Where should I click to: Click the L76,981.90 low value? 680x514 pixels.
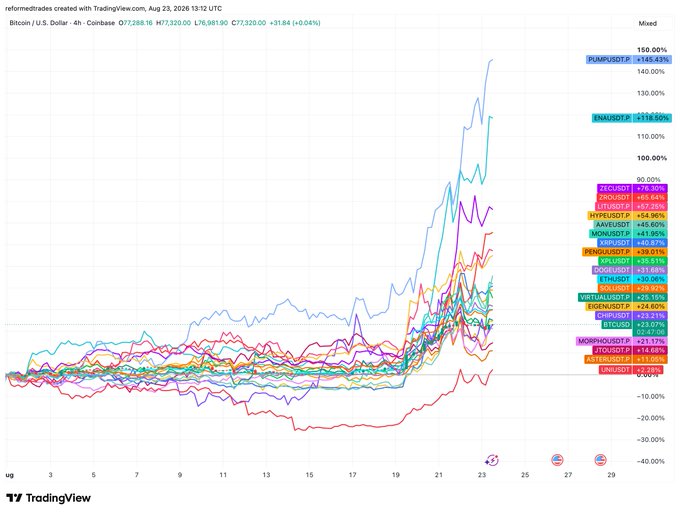(211, 23)
